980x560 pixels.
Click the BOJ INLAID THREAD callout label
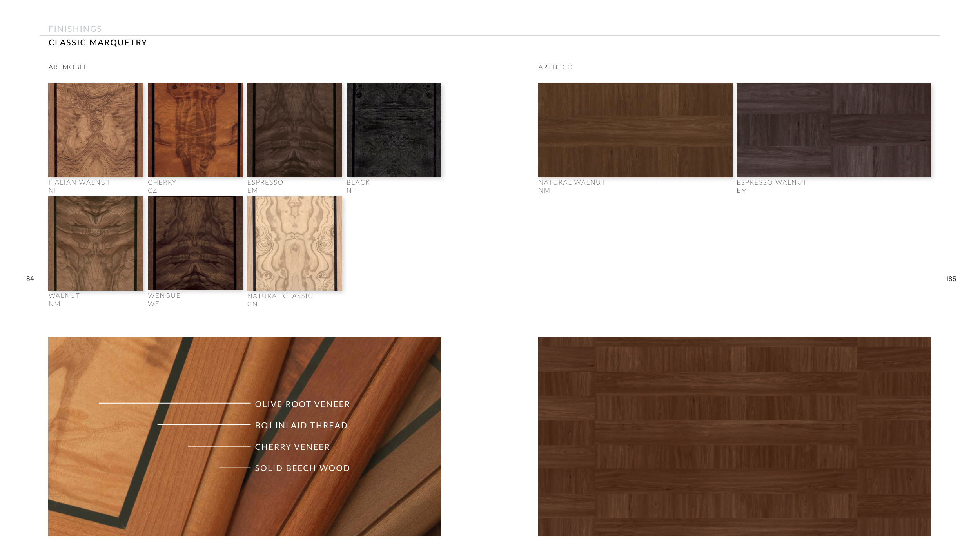301,425
